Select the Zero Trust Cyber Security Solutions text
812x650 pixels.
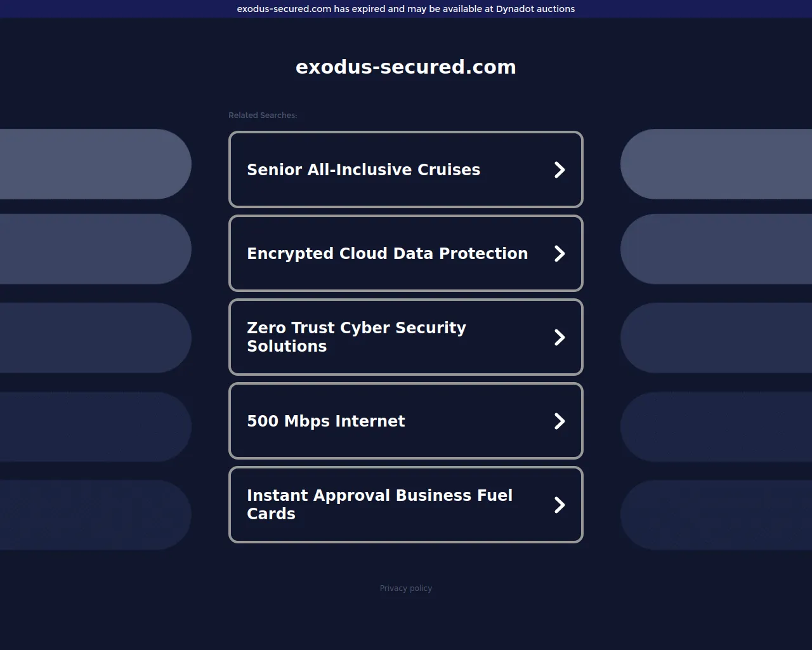pos(356,337)
